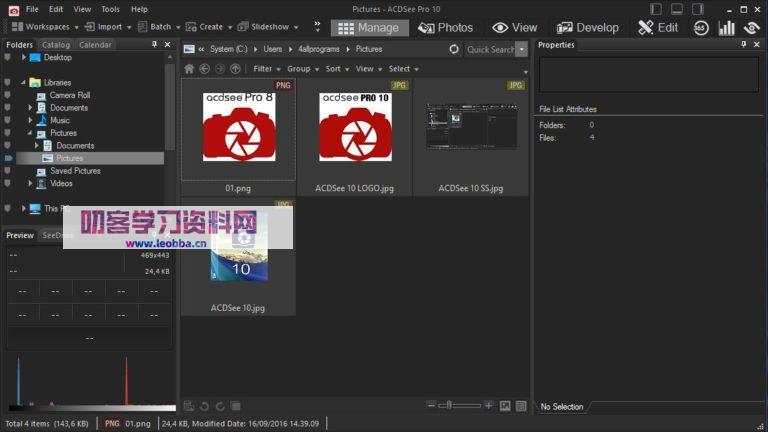Switch to Manage mode
Viewport: 768px width, 432px height.
point(369,28)
